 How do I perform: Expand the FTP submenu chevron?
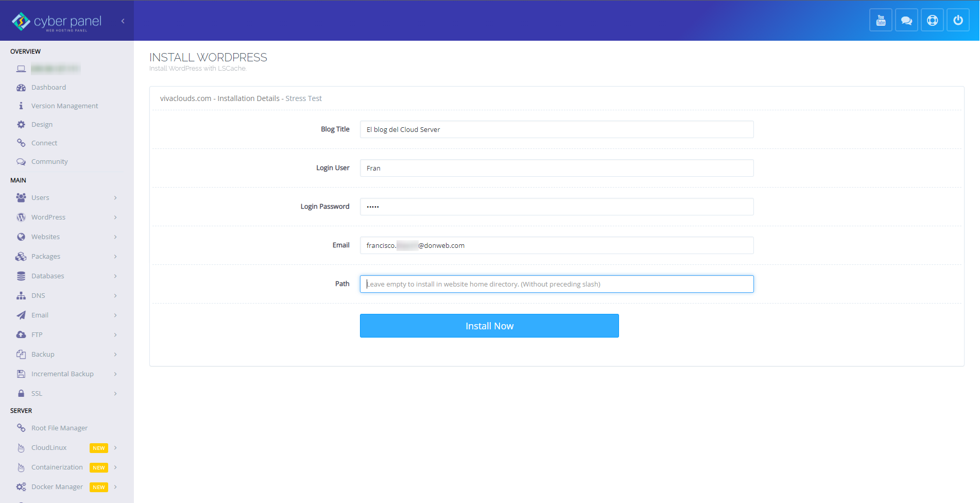click(115, 334)
